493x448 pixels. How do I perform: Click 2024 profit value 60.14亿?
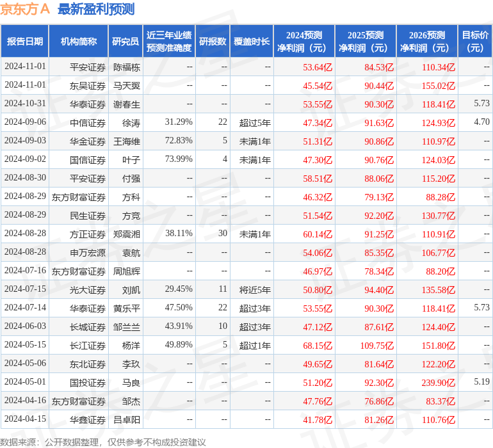pyautogui.click(x=318, y=234)
